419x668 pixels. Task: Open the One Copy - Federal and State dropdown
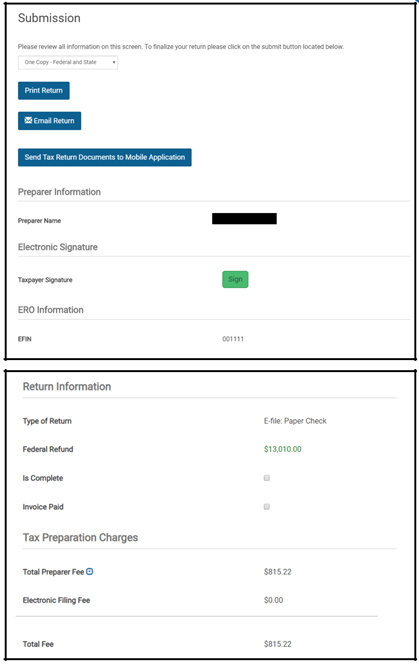click(68, 62)
